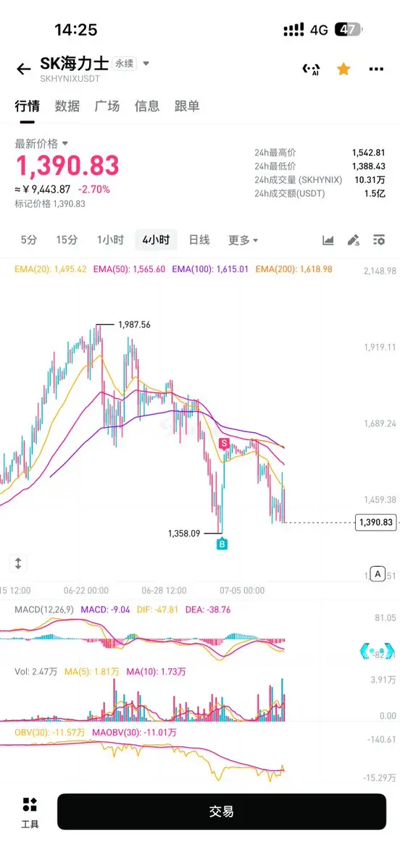400x868 pixels.
Task: Open the drawing pencil tool icon
Action: point(354,240)
